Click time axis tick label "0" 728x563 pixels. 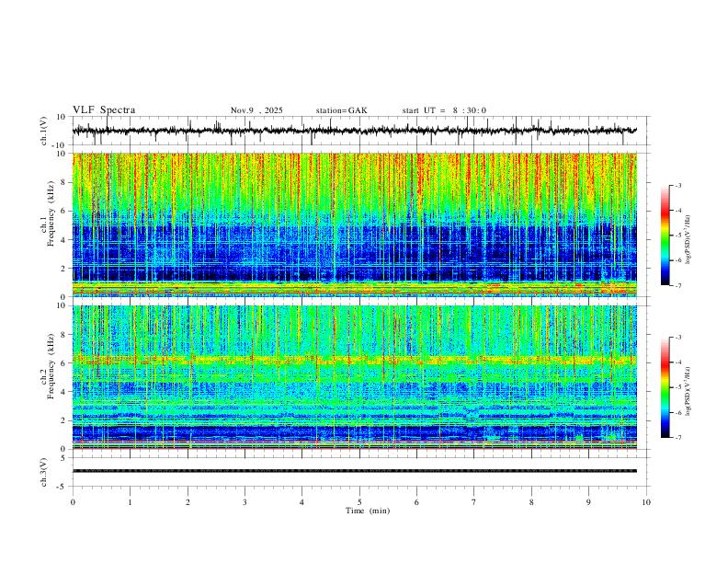tap(73, 502)
